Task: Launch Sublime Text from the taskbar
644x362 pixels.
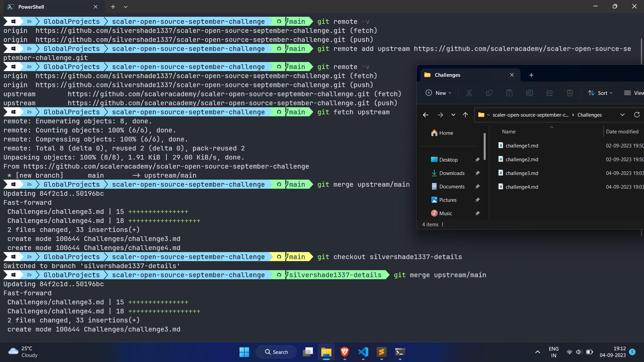Action: point(381,352)
